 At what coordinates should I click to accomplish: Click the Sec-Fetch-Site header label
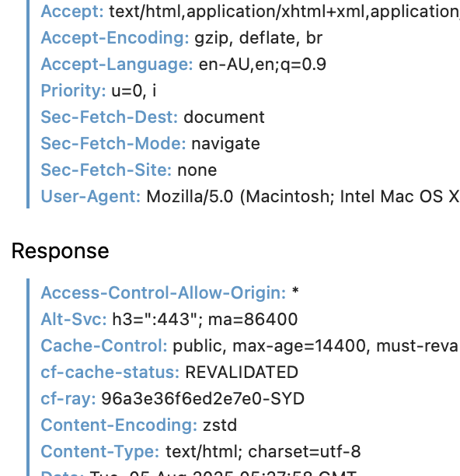click(106, 170)
